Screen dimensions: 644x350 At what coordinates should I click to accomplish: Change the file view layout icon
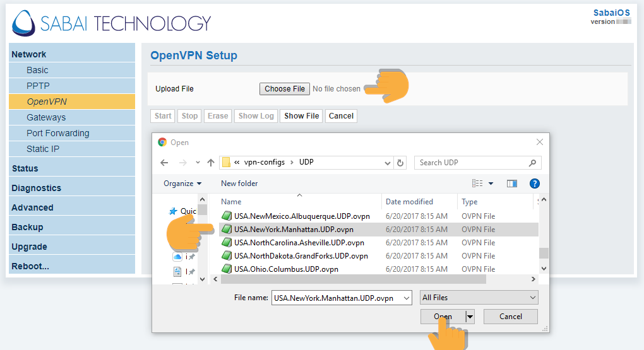pos(477,184)
